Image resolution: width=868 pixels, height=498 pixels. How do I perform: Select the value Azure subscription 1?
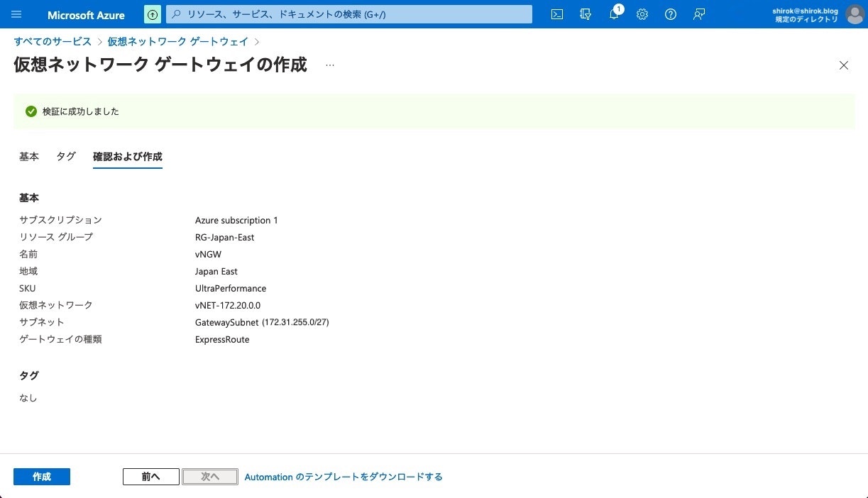click(236, 220)
